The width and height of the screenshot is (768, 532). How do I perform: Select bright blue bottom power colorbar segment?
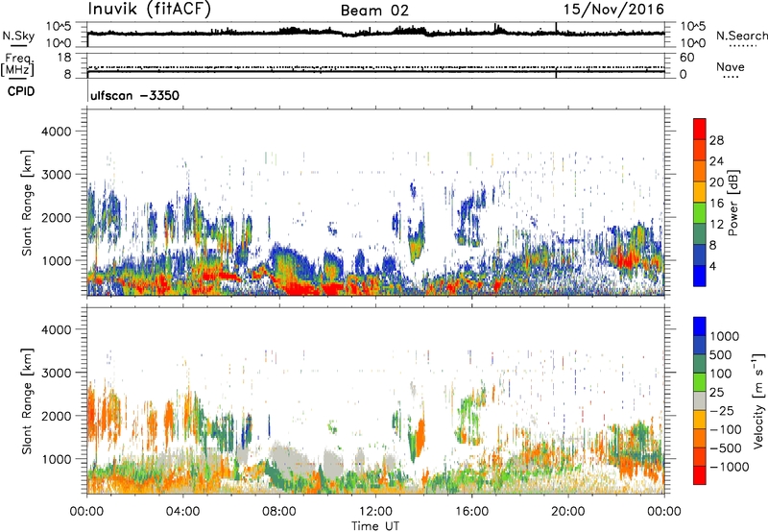click(700, 277)
